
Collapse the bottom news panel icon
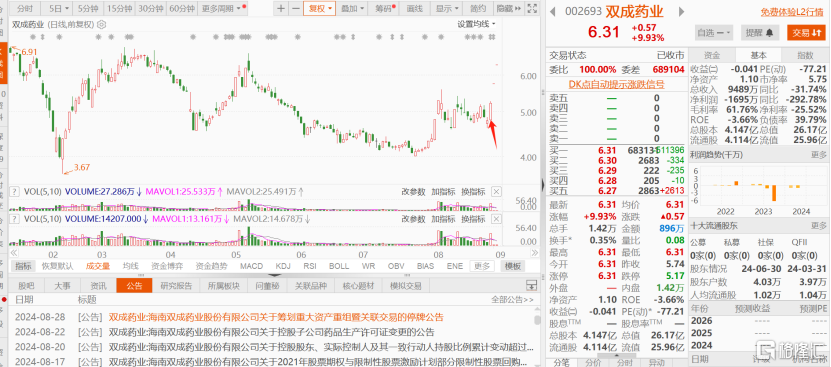point(532,286)
